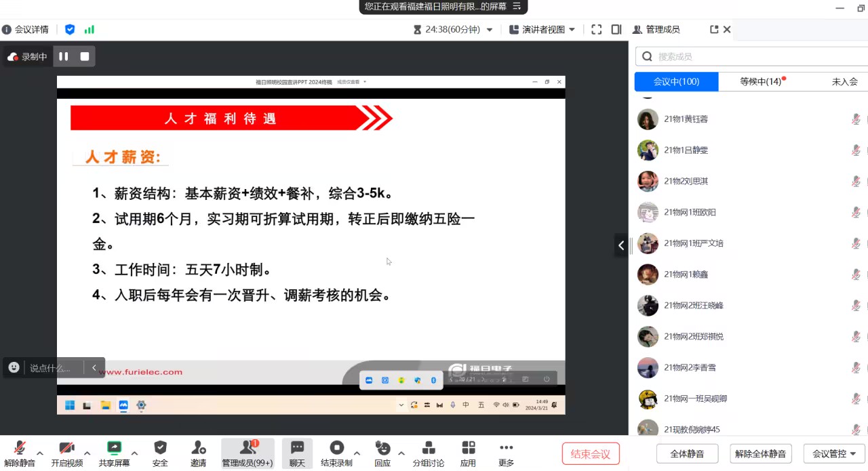Switch to the Waiting (等候中) tab
The height and width of the screenshot is (471, 868).
click(x=762, y=81)
